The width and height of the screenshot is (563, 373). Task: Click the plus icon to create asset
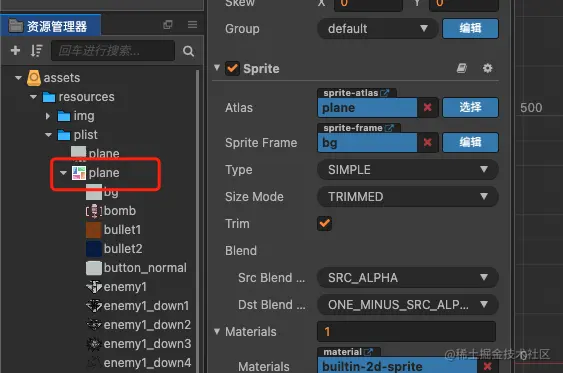coord(15,50)
